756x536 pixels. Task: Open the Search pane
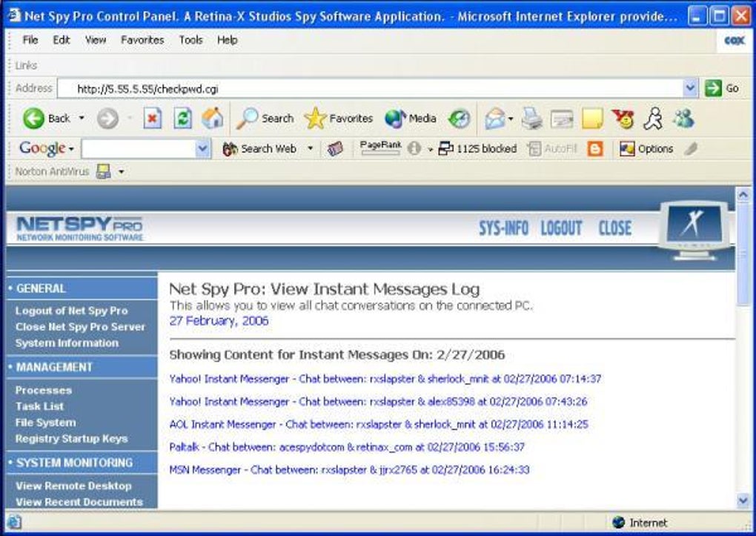[x=265, y=118]
